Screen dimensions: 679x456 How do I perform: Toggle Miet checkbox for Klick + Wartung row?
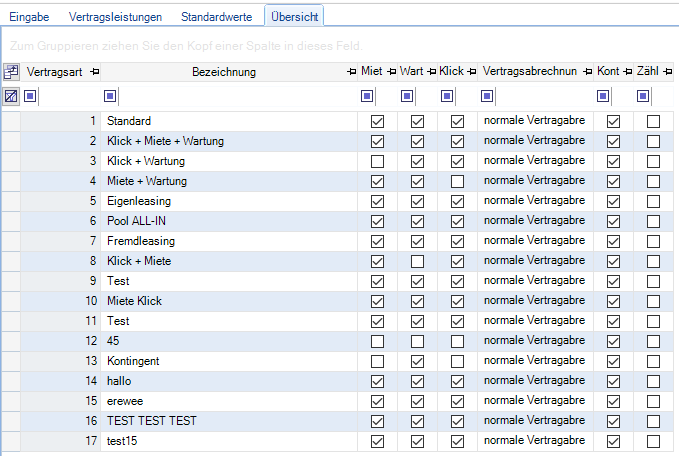point(377,161)
